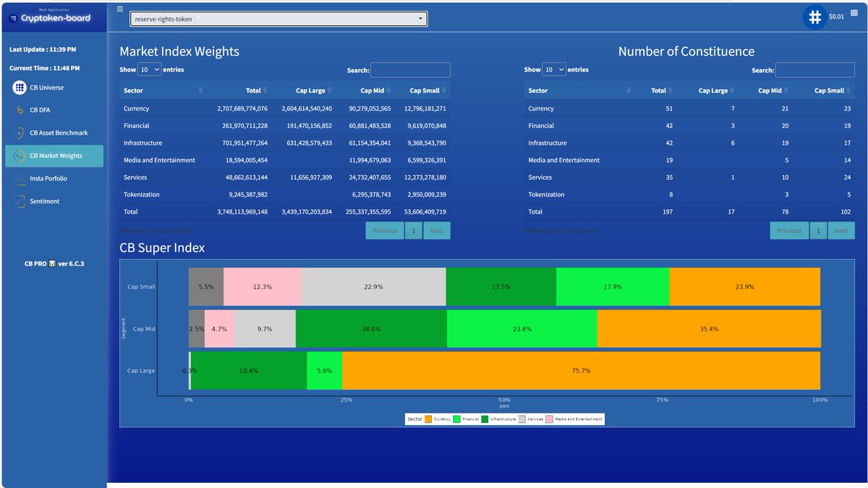Sort Number of Constituence by Cap Mid

click(765, 91)
